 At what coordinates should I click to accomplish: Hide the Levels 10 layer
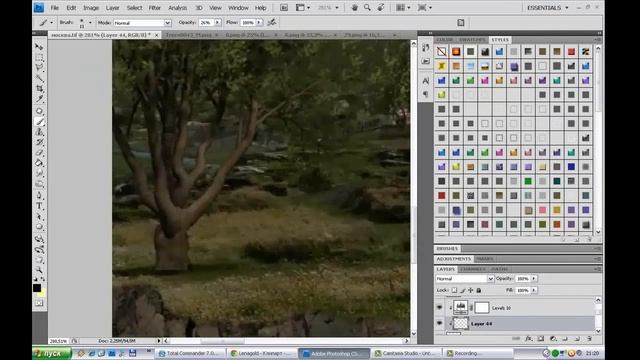coord(440,307)
